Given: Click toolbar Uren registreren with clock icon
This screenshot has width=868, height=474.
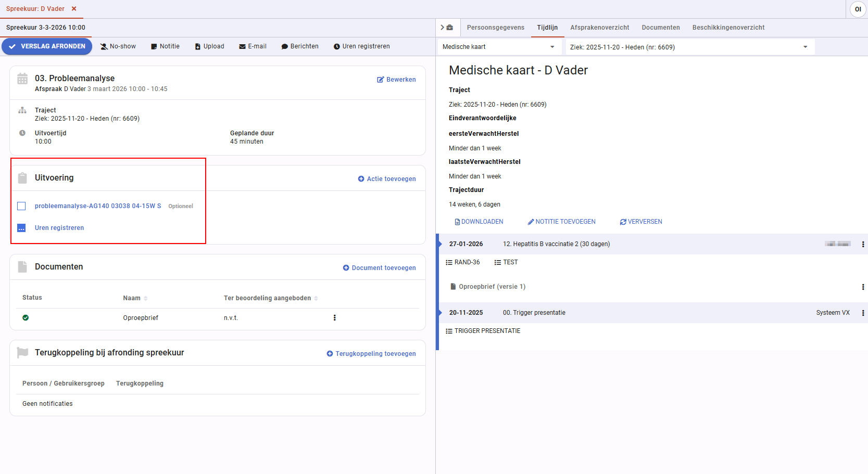Looking at the screenshot, I should click(x=362, y=46).
